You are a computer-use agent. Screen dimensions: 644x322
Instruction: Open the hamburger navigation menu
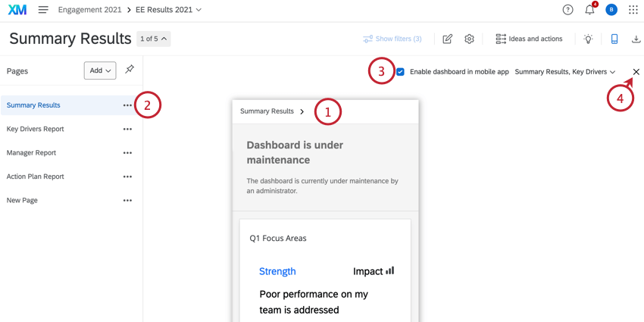43,10
